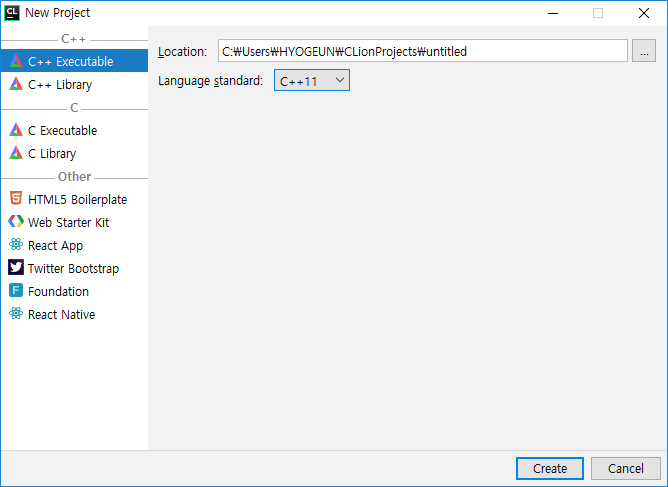Click the Location path input field
Viewport: 668px width, 487px height.
pyautogui.click(x=423, y=51)
